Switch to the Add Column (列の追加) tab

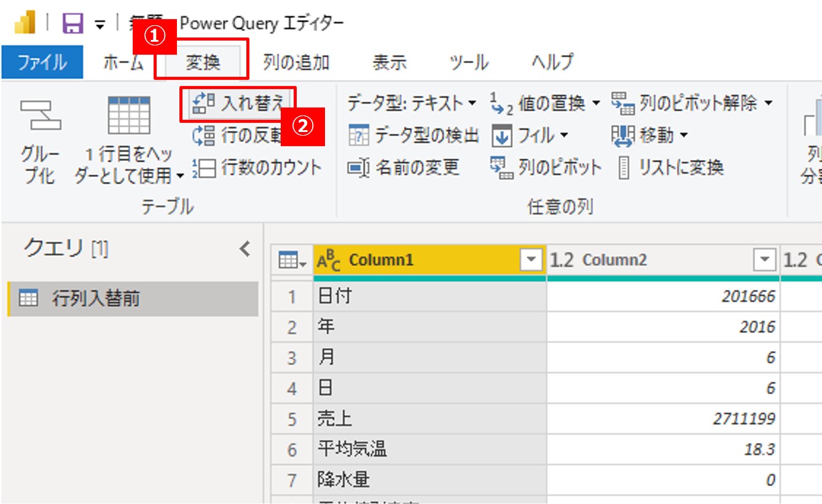(x=296, y=63)
